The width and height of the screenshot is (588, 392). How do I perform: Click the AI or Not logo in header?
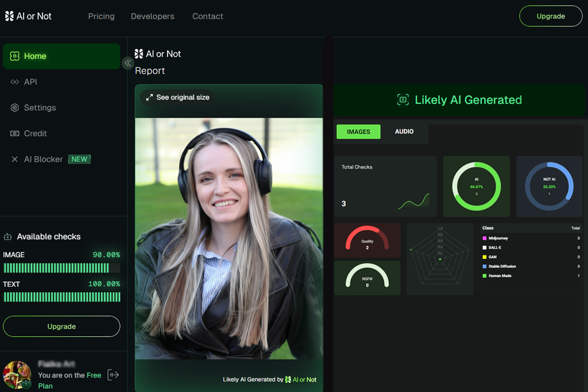click(28, 16)
